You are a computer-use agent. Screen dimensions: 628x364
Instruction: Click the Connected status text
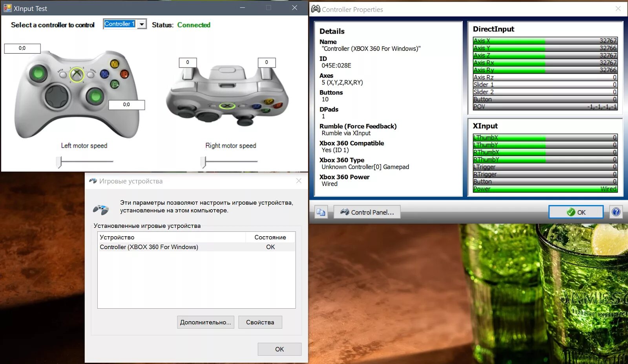[194, 25]
